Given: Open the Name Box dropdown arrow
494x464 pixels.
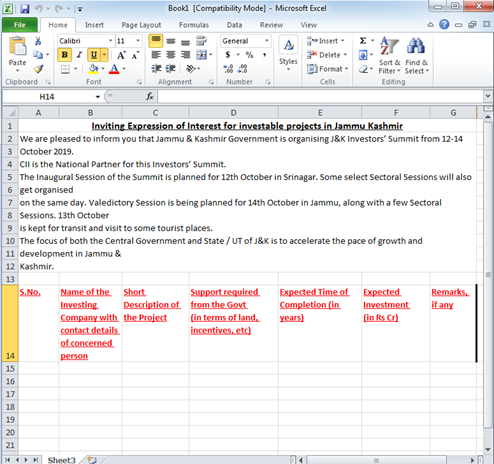Looking at the screenshot, I should [x=98, y=97].
